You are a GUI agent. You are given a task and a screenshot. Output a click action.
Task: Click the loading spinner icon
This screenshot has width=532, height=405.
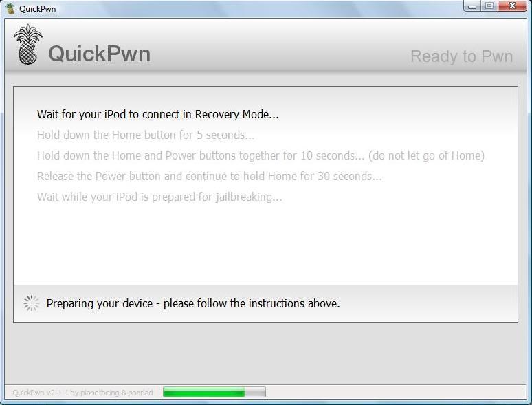32,303
